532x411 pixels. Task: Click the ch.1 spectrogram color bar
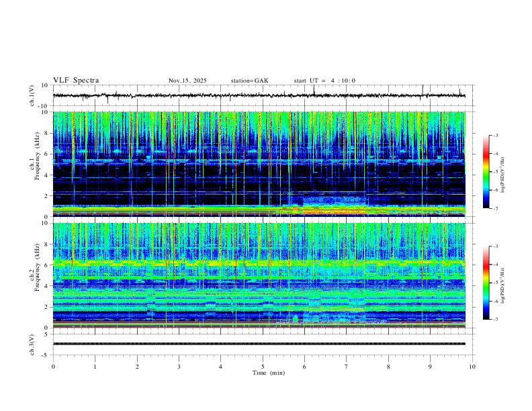486,172
